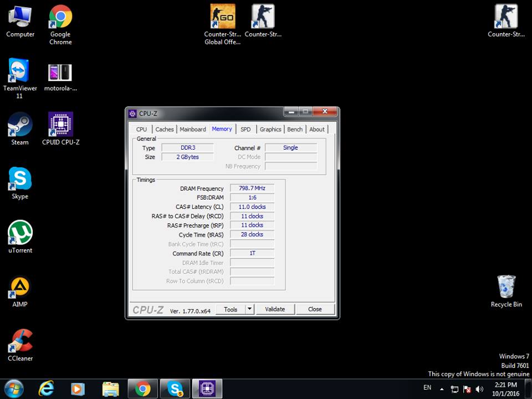The height and width of the screenshot is (399, 532).
Task: Switch to the SPD tab
Action: pos(245,129)
